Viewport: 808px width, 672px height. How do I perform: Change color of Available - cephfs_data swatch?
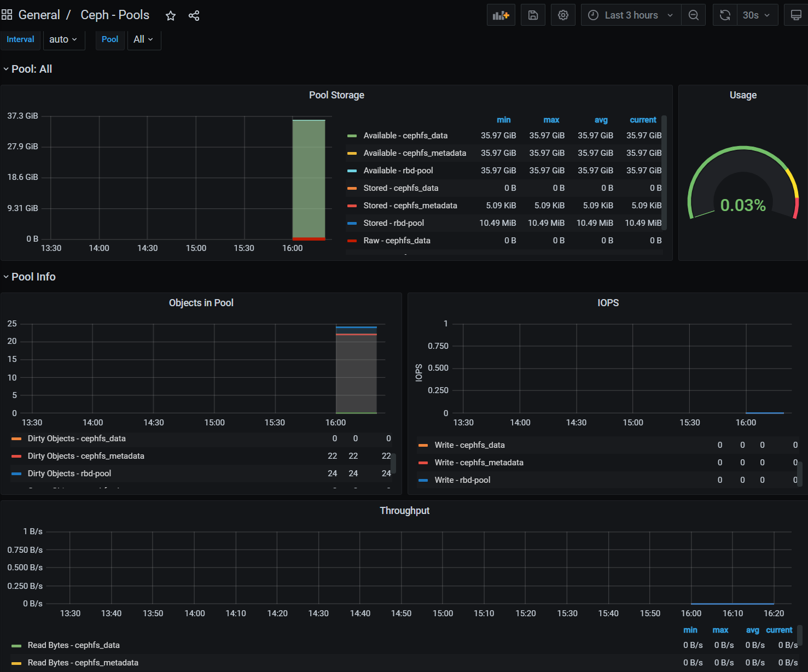click(352, 136)
